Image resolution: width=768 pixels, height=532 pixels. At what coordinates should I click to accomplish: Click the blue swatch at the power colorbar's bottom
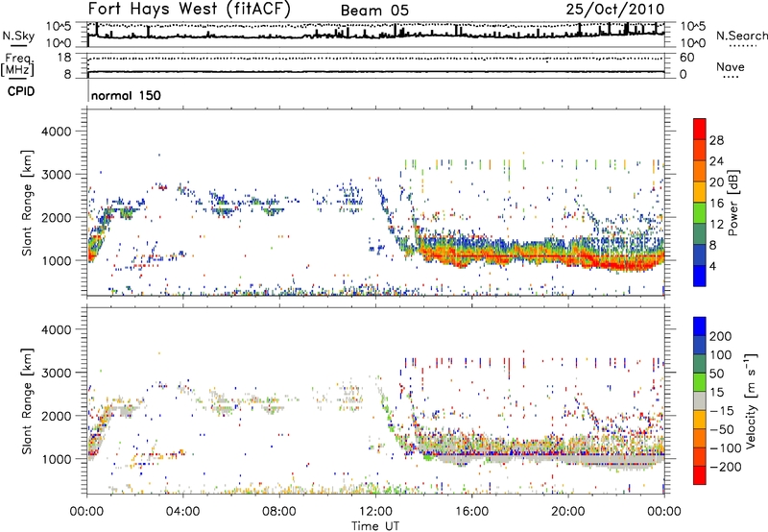(700, 276)
